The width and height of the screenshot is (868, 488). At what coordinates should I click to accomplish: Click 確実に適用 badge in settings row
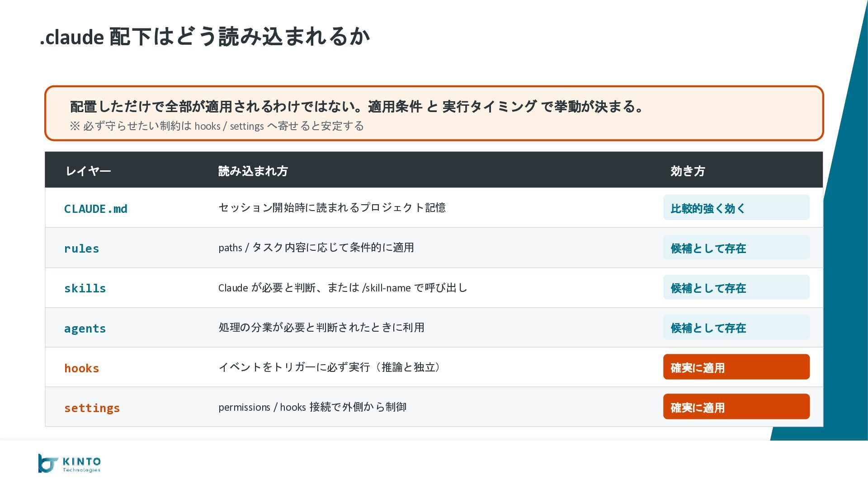pos(736,407)
